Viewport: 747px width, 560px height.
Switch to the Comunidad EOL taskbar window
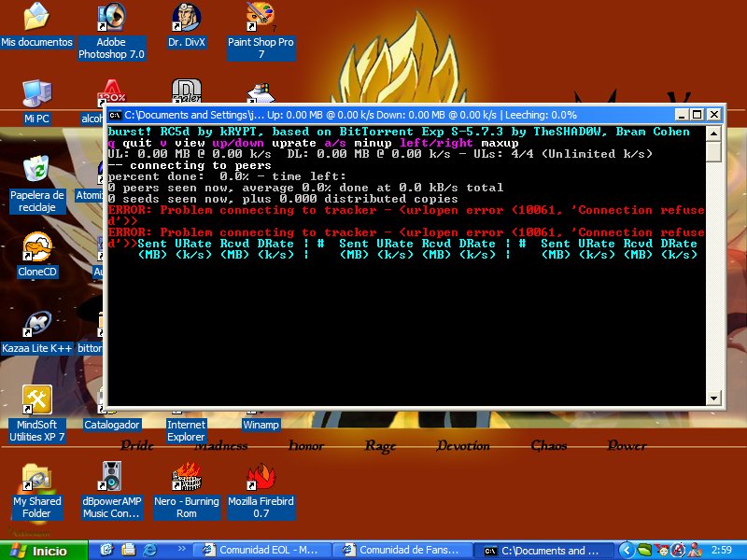261,550
